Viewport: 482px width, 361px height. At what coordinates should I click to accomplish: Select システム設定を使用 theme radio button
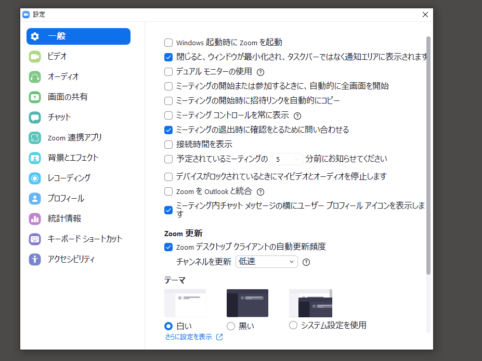(293, 325)
